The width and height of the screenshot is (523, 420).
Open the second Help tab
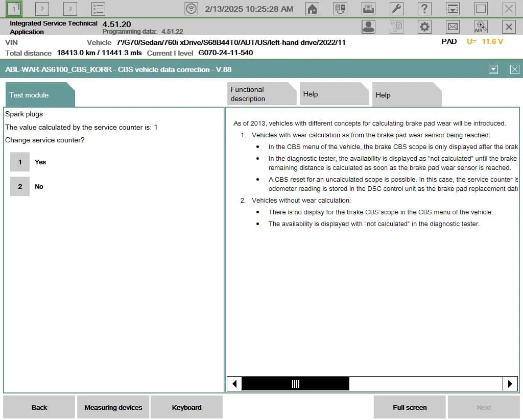tap(407, 95)
